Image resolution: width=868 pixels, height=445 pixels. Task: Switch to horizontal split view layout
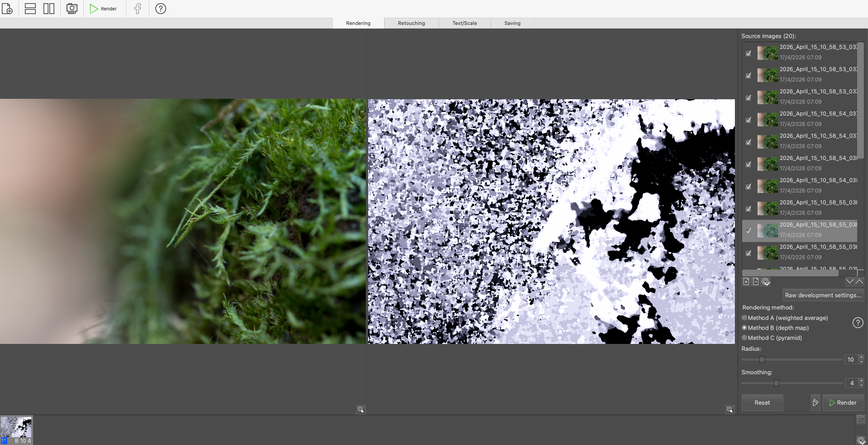pyautogui.click(x=30, y=9)
